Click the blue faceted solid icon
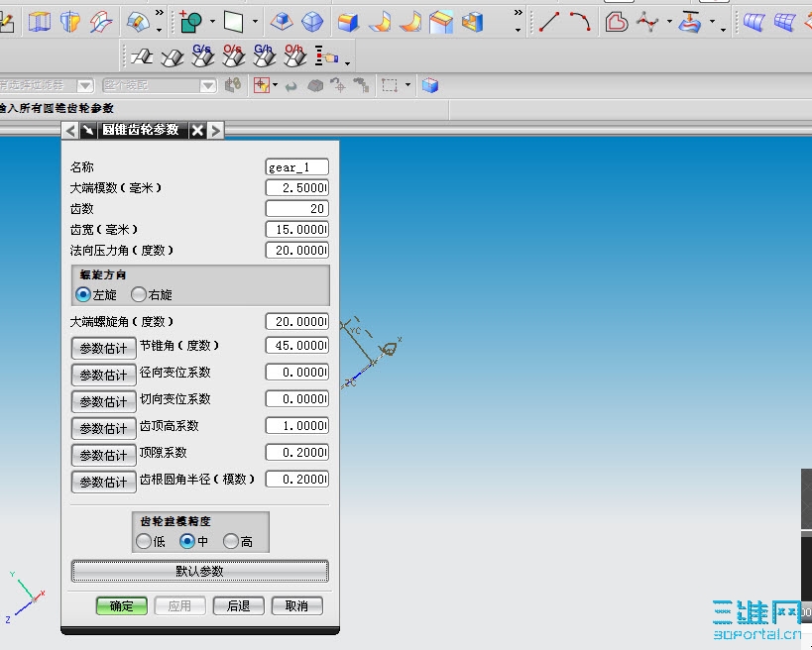 [312, 22]
